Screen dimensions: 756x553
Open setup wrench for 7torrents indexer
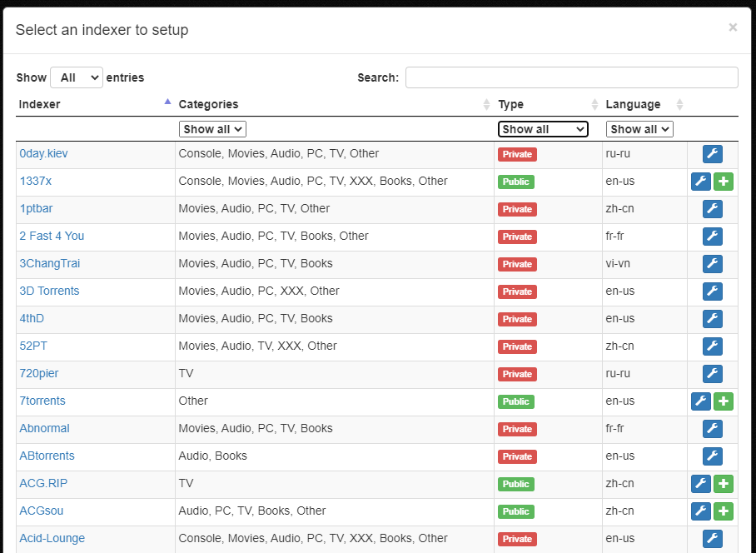point(700,401)
